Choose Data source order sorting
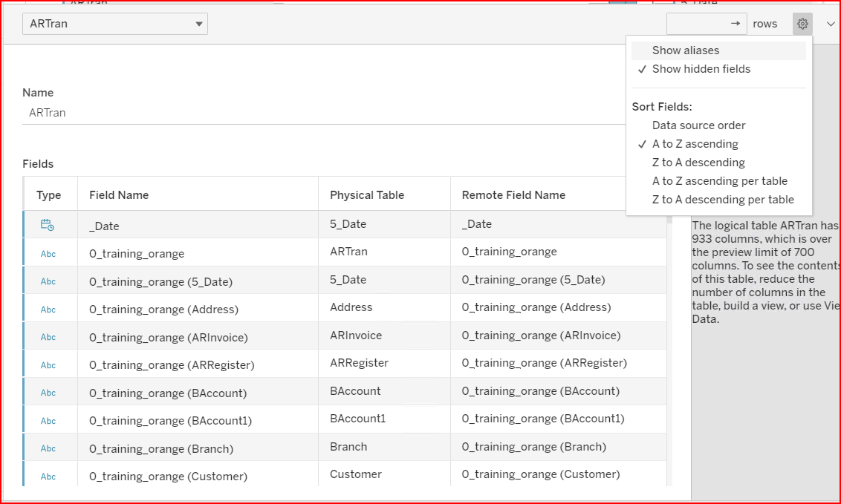Image resolution: width=841 pixels, height=504 pixels. (698, 125)
